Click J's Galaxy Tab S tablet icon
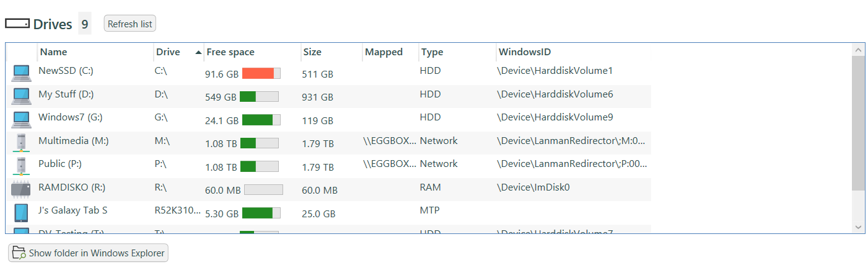Screen dimensions: 868x270 (x=21, y=212)
